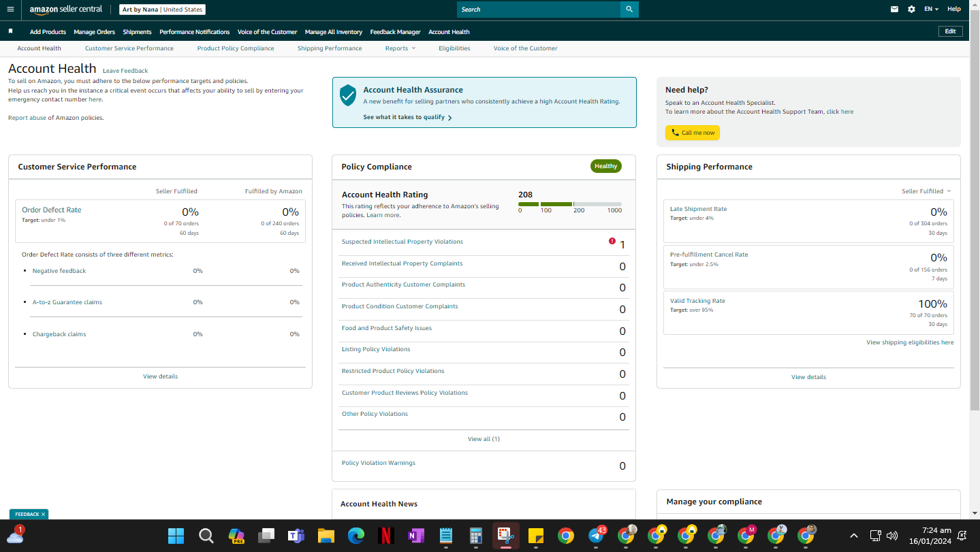The width and height of the screenshot is (980, 552).
Task: Click the Healthy status badge
Action: pyautogui.click(x=605, y=166)
